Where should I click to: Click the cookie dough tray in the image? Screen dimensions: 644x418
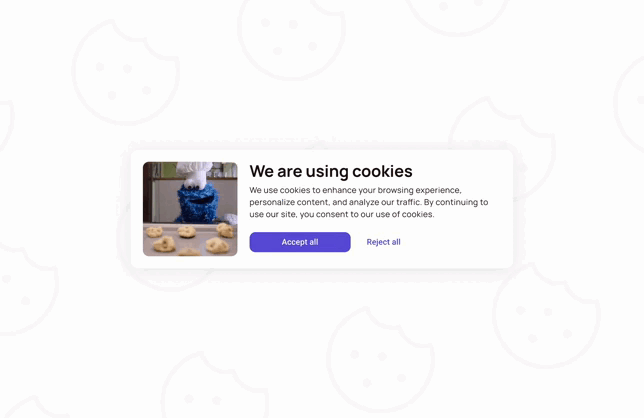pyautogui.click(x=190, y=239)
